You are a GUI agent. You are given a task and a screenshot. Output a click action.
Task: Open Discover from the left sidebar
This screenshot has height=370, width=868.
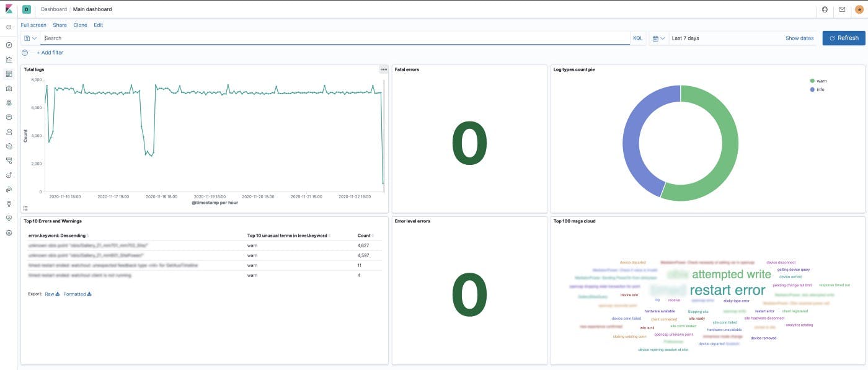pyautogui.click(x=9, y=45)
